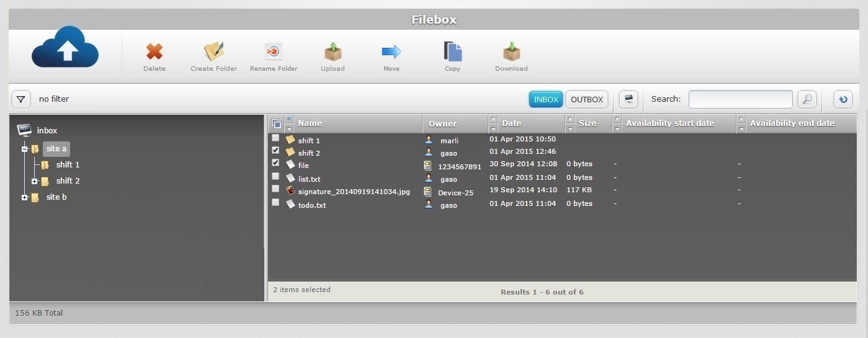Click the Delete toolbar icon
Screen dimensions: 868x338
(154, 51)
